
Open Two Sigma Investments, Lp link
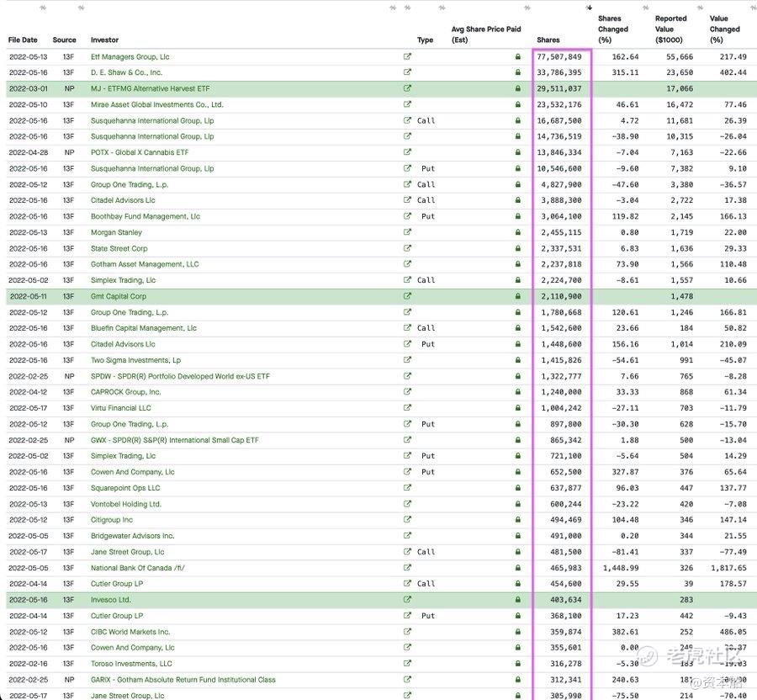pos(135,360)
